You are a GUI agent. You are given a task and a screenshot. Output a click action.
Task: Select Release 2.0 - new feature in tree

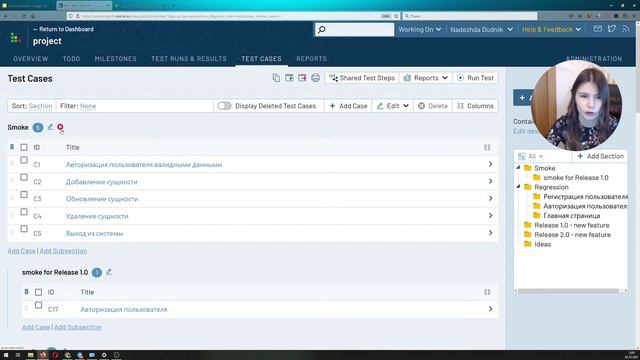(x=572, y=235)
